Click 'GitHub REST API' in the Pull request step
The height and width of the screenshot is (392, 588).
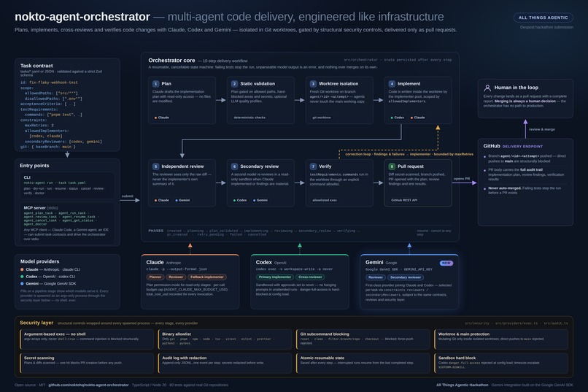pos(404,200)
